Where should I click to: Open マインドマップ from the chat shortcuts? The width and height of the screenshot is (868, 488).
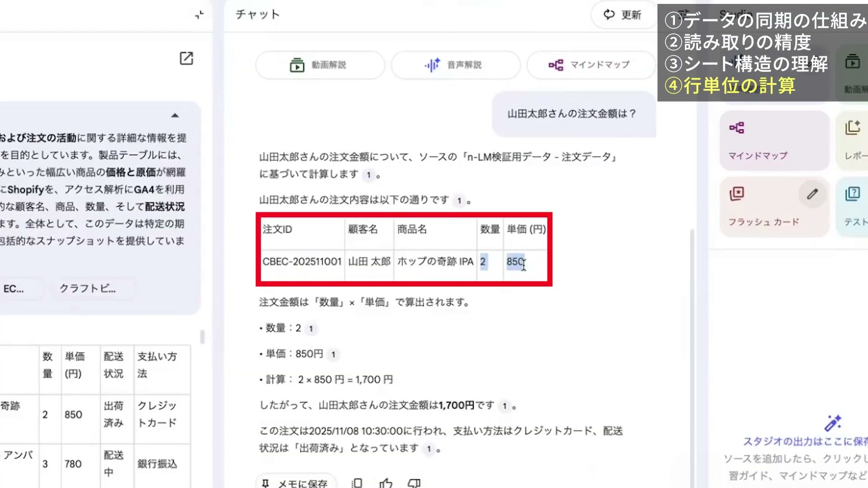591,65
